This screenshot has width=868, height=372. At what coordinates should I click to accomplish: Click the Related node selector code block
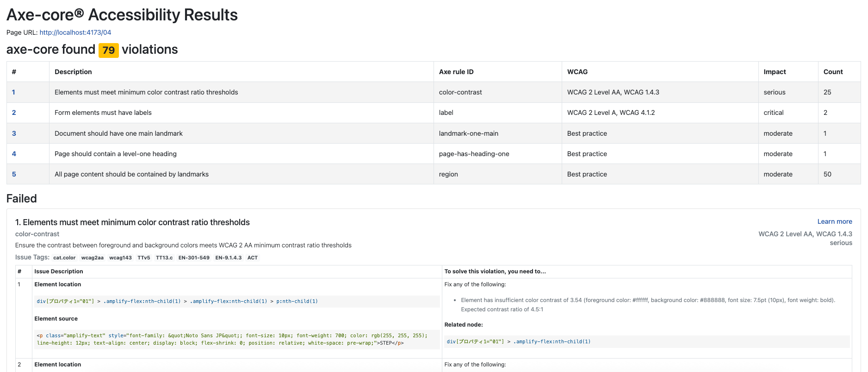pyautogui.click(x=646, y=341)
